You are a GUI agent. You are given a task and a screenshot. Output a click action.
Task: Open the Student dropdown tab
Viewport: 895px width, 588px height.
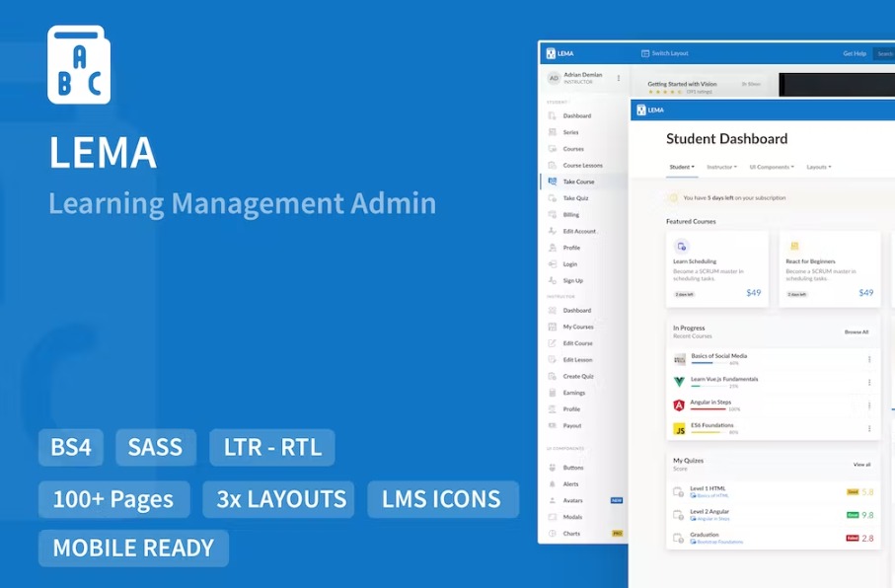[682, 168]
